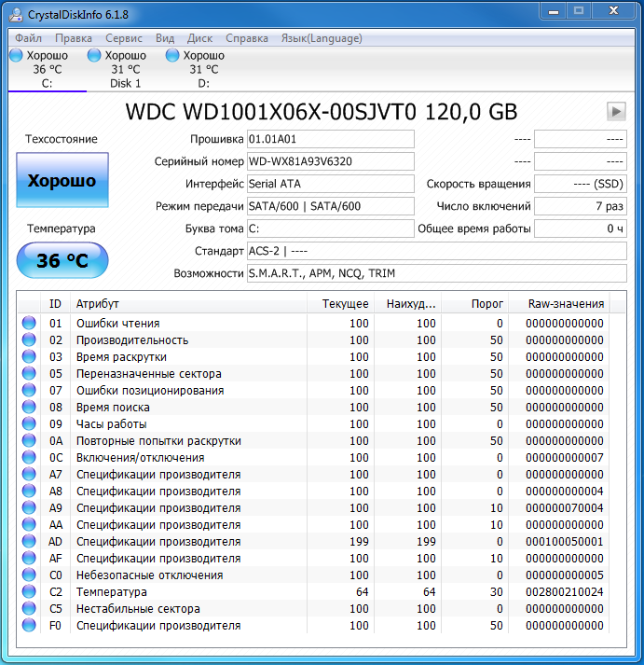Click status orb of Небезопасные отключения row
Screen dimensions: 644x665
29,575
